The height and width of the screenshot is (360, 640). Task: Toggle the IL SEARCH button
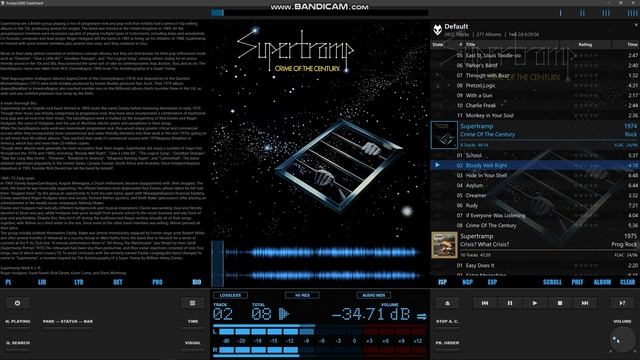click(18, 343)
